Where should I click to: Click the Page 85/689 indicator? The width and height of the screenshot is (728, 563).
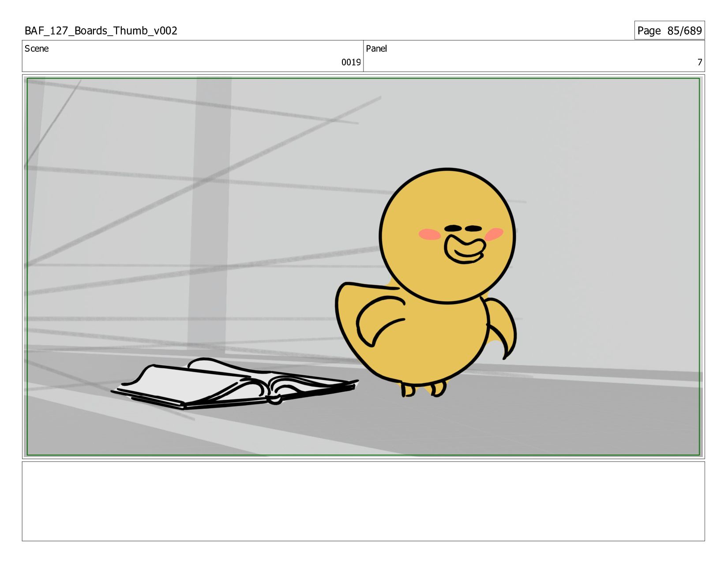click(669, 30)
